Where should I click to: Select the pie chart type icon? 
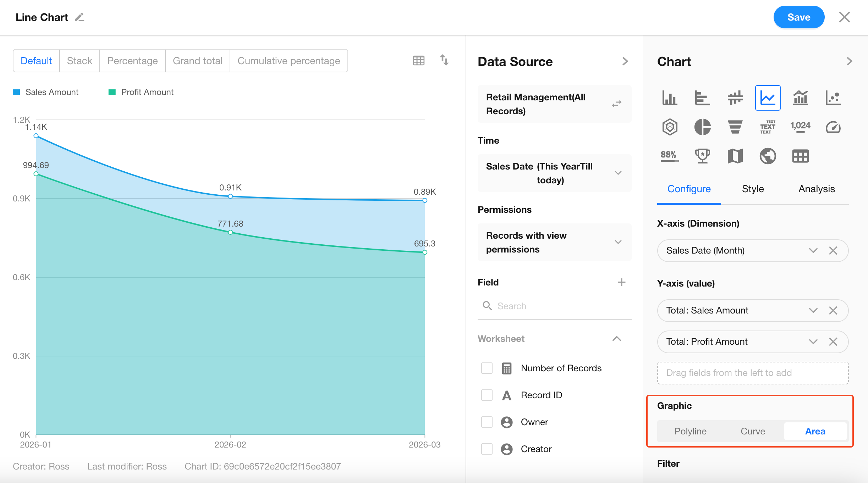[x=702, y=127]
